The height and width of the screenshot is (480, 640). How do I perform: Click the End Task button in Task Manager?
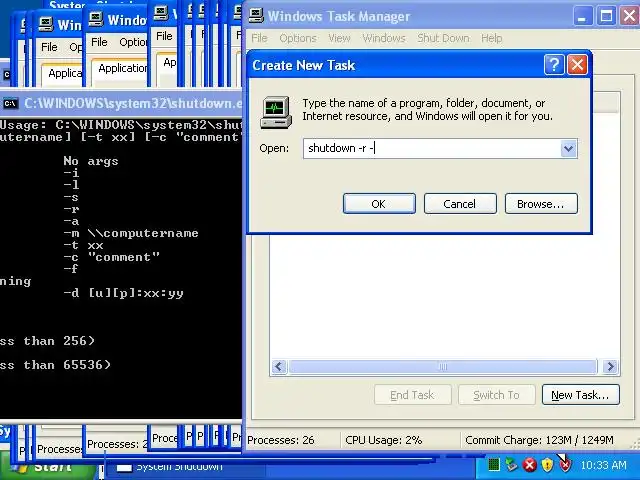point(412,395)
